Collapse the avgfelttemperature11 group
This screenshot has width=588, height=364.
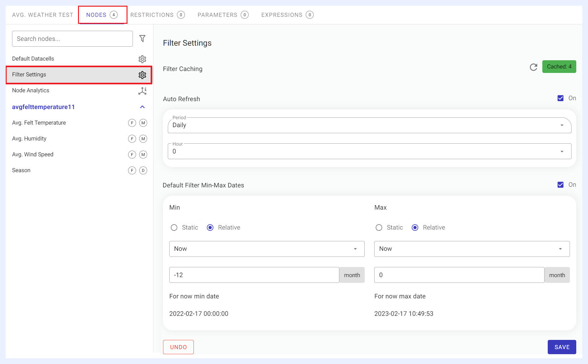[142, 107]
